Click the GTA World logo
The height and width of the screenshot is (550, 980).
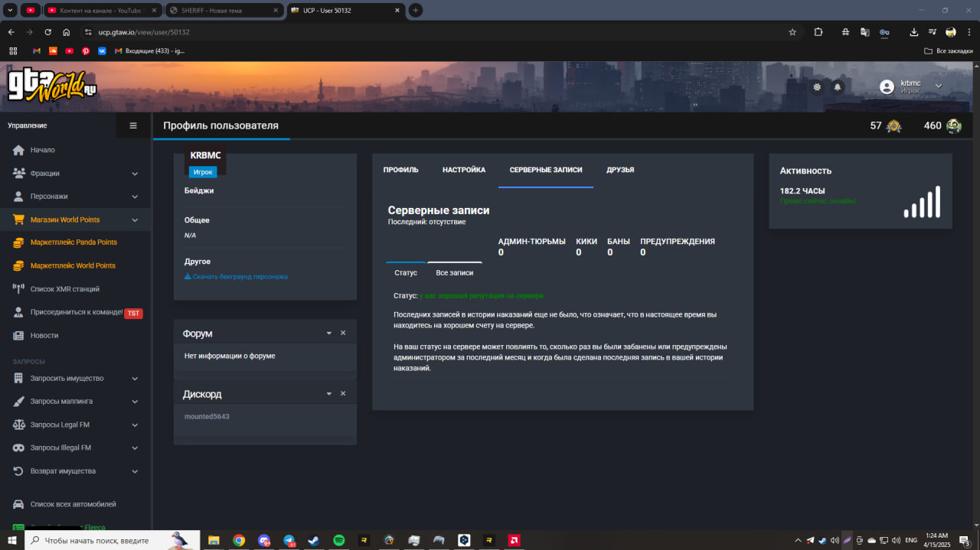[x=52, y=86]
